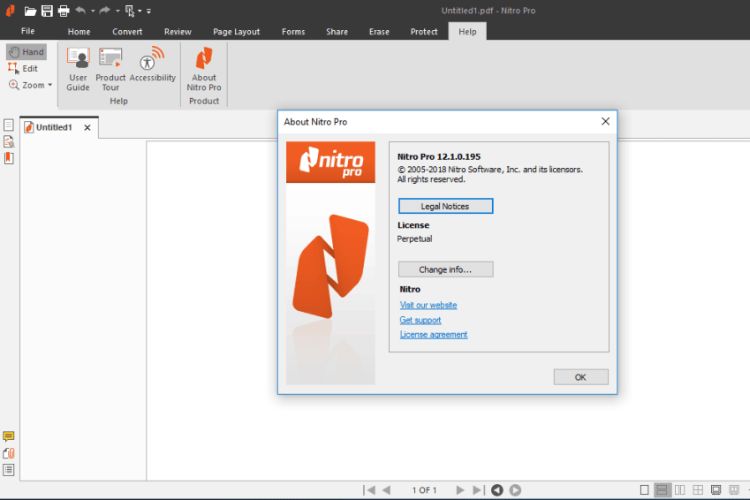The image size is (750, 500).
Task: Switch to facing continuous view
Action: [x=698, y=490]
